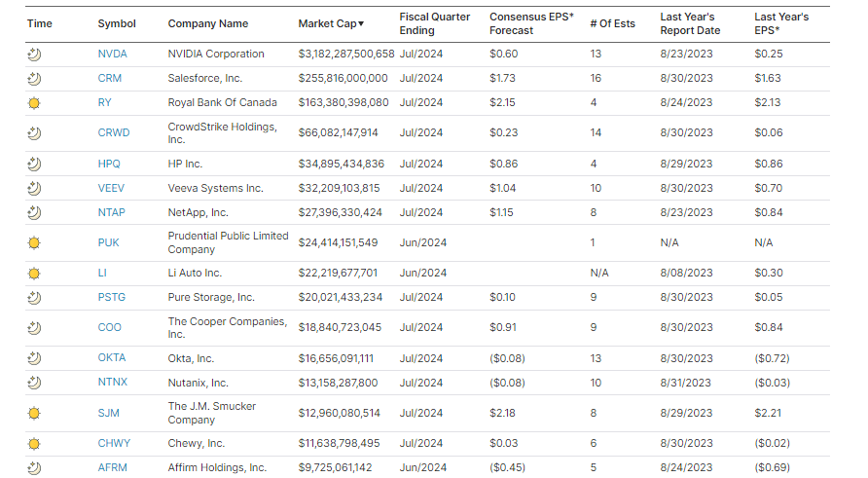Image resolution: width=868 pixels, height=478 pixels.
Task: Click the moon icon next to OKTA
Action: point(34,358)
